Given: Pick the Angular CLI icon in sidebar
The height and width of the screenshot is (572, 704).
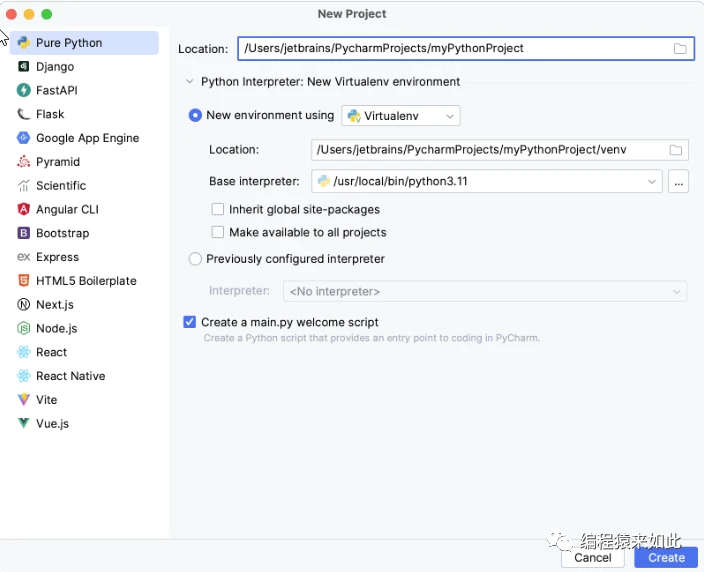Looking at the screenshot, I should tap(24, 209).
